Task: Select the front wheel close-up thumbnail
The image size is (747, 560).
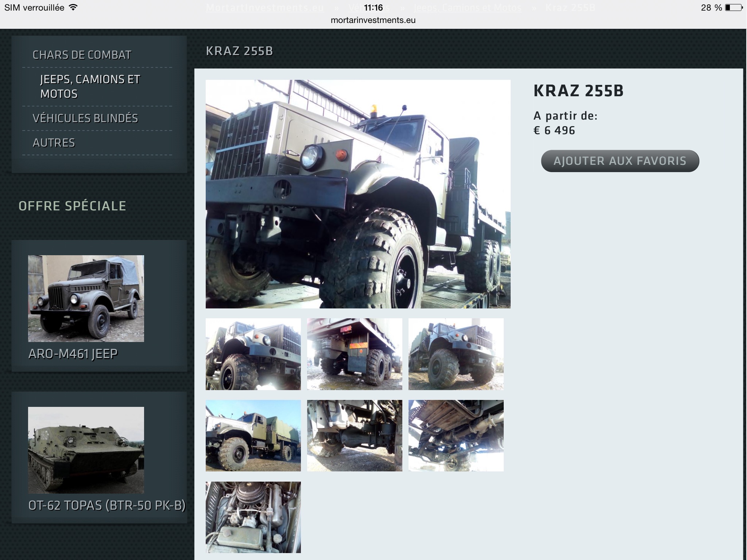Action: coord(253,354)
